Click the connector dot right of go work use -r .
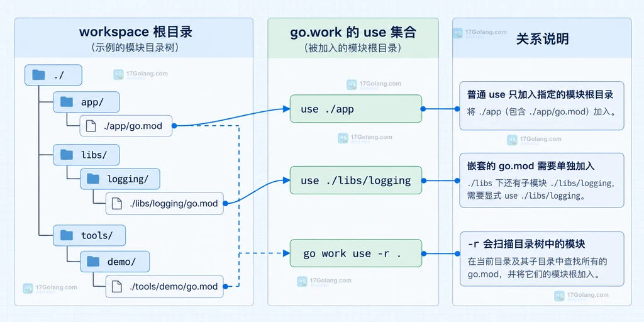The image size is (644, 322). click(x=423, y=253)
